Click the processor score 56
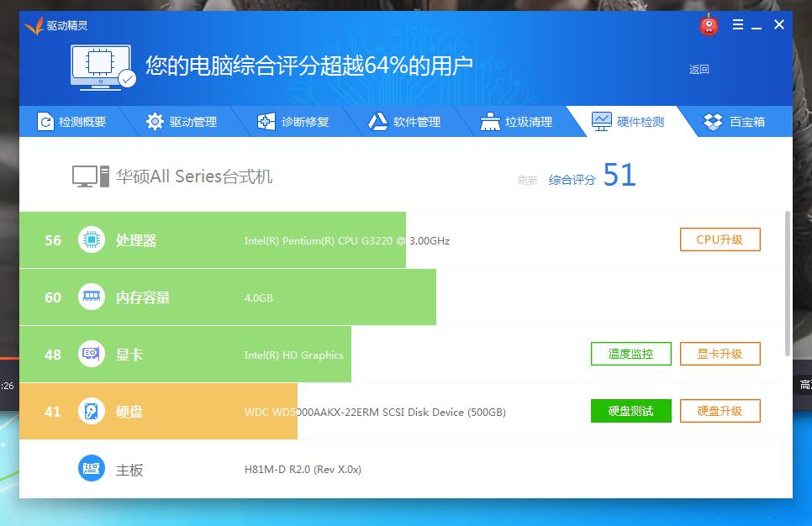The height and width of the screenshot is (526, 812). click(x=53, y=240)
